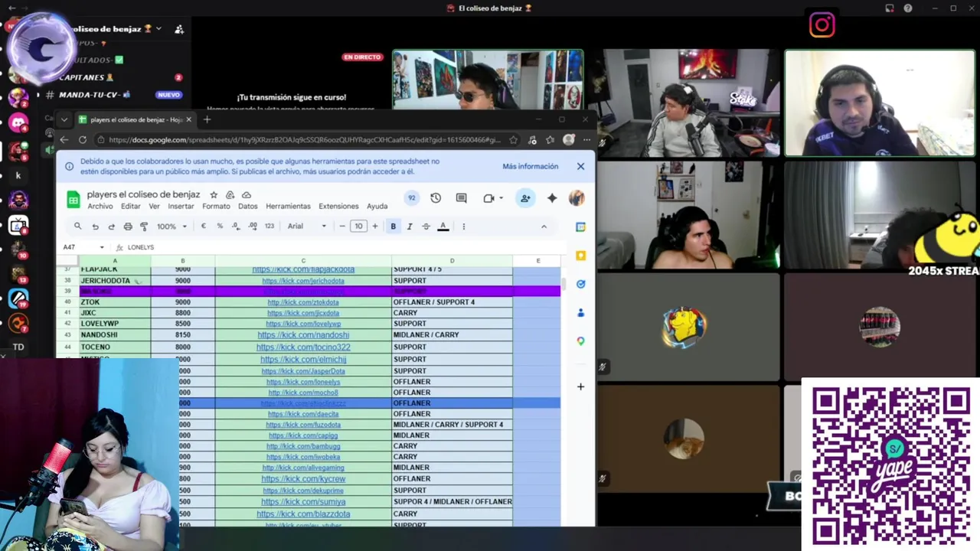This screenshot has width=980, height=551.
Task: Undo last action in Sheets toolbar
Action: point(95,227)
